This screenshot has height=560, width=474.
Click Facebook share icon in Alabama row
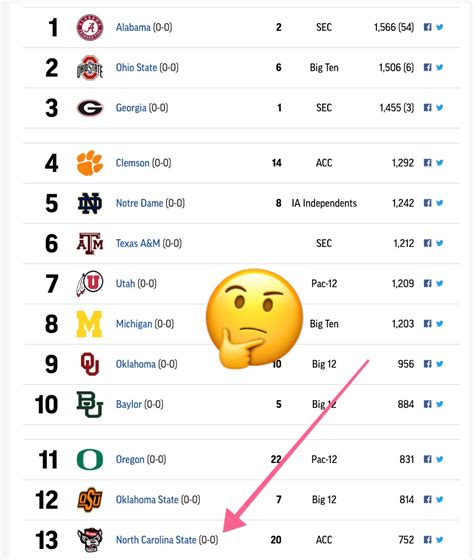coord(427,27)
